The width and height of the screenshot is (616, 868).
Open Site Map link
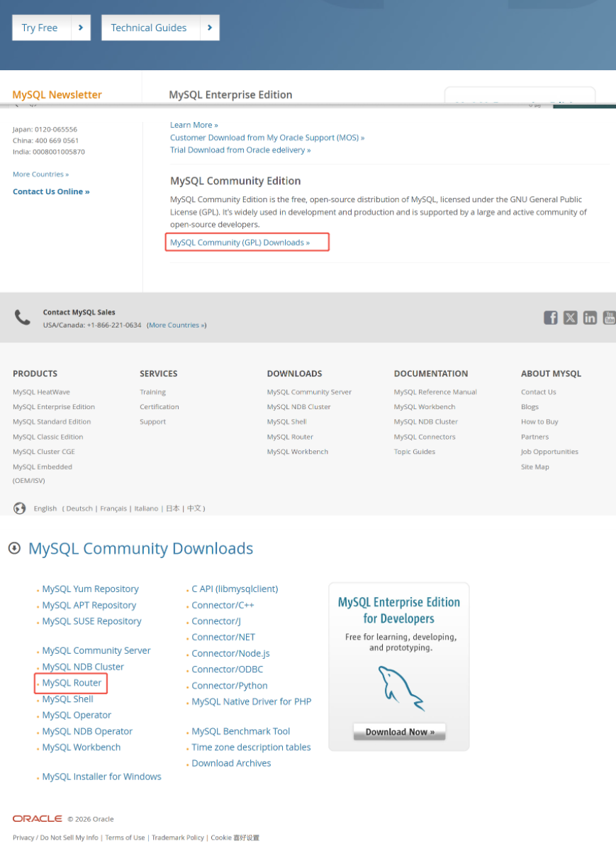(535, 467)
